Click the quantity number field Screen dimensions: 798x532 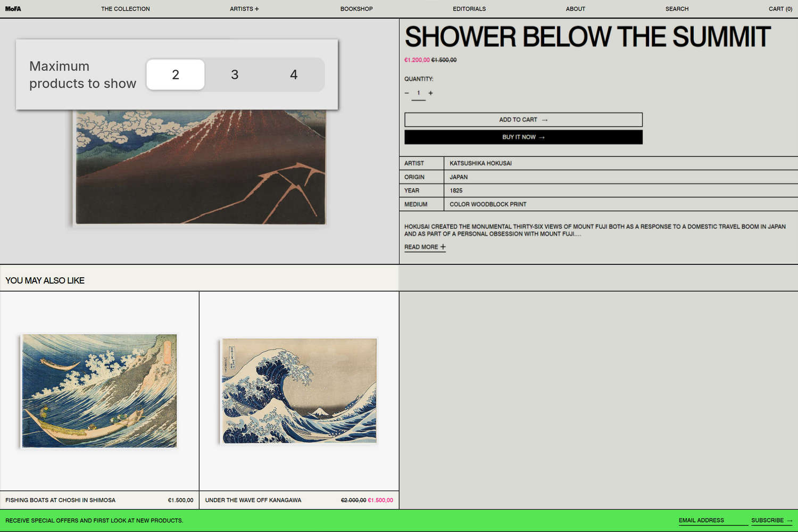tap(419, 93)
